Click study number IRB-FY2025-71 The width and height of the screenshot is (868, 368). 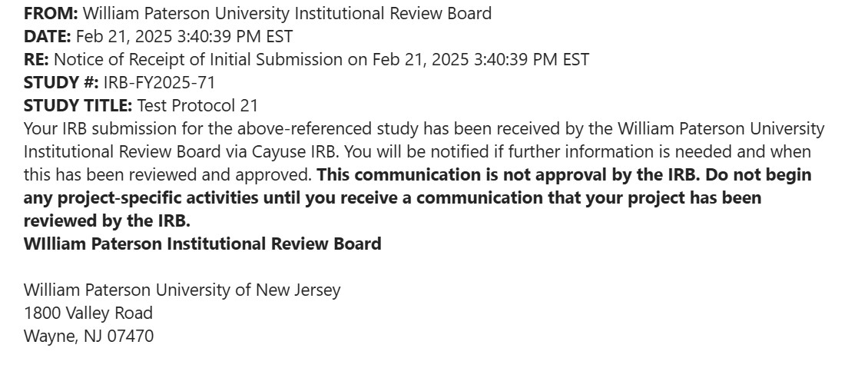click(x=159, y=82)
